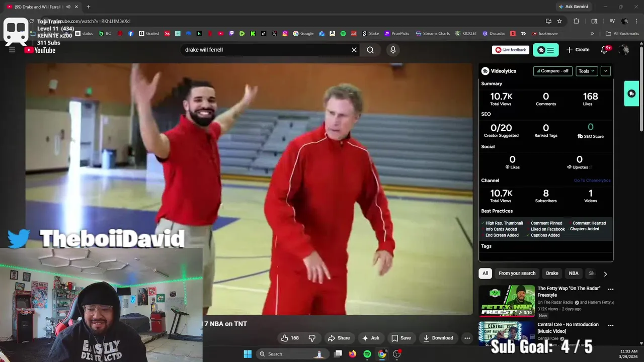Open the Facebook bookmark icon

click(131, 34)
